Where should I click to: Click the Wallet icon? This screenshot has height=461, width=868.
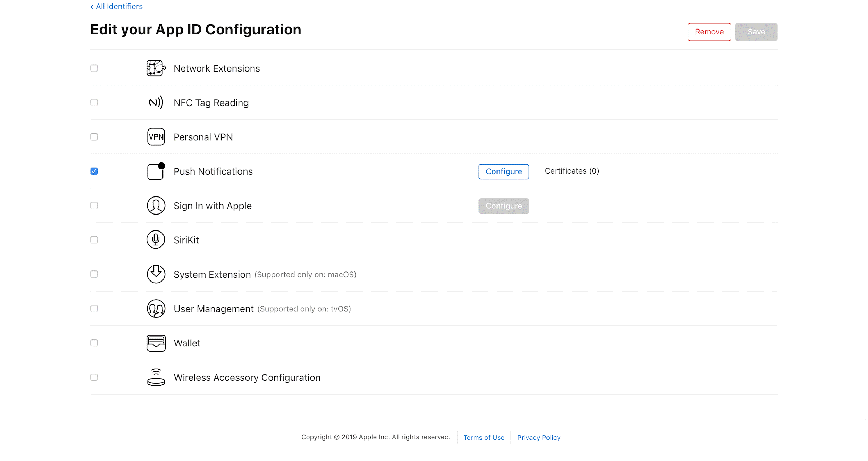click(x=155, y=343)
